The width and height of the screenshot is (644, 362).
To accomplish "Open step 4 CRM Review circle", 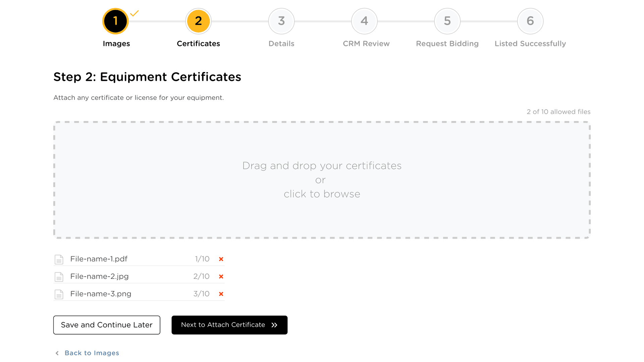I will coord(364,21).
